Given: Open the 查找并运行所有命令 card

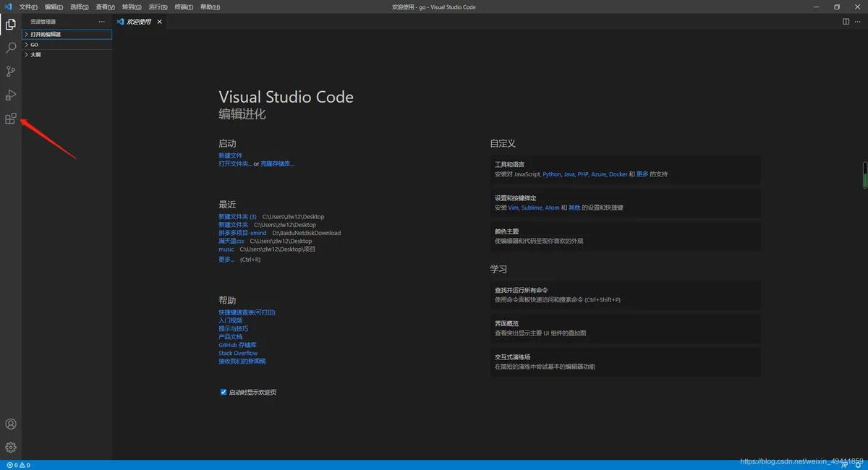Looking at the screenshot, I should (x=625, y=295).
